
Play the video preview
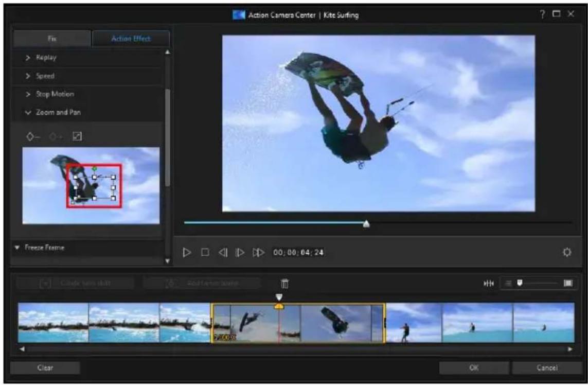[x=187, y=253]
